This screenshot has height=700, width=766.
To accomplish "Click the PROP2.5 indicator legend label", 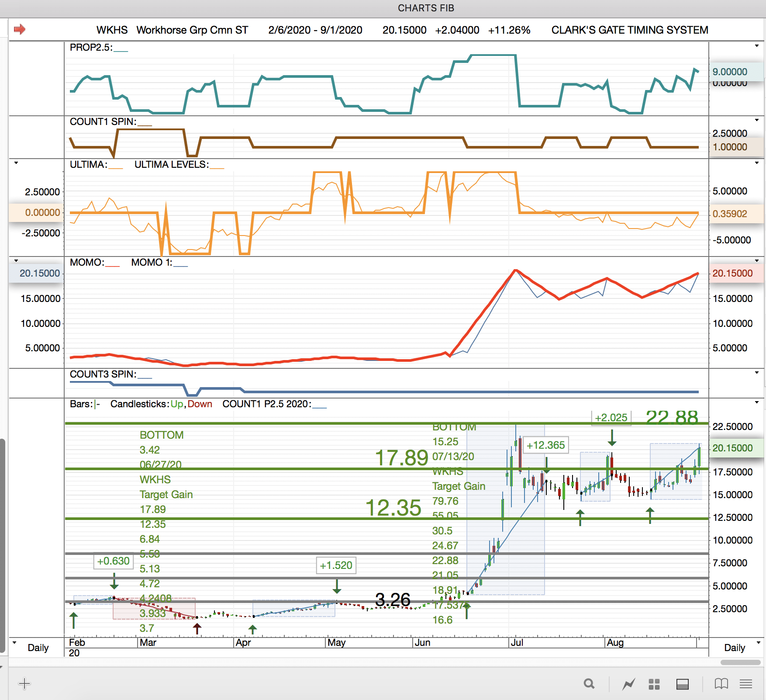I will pyautogui.click(x=91, y=48).
